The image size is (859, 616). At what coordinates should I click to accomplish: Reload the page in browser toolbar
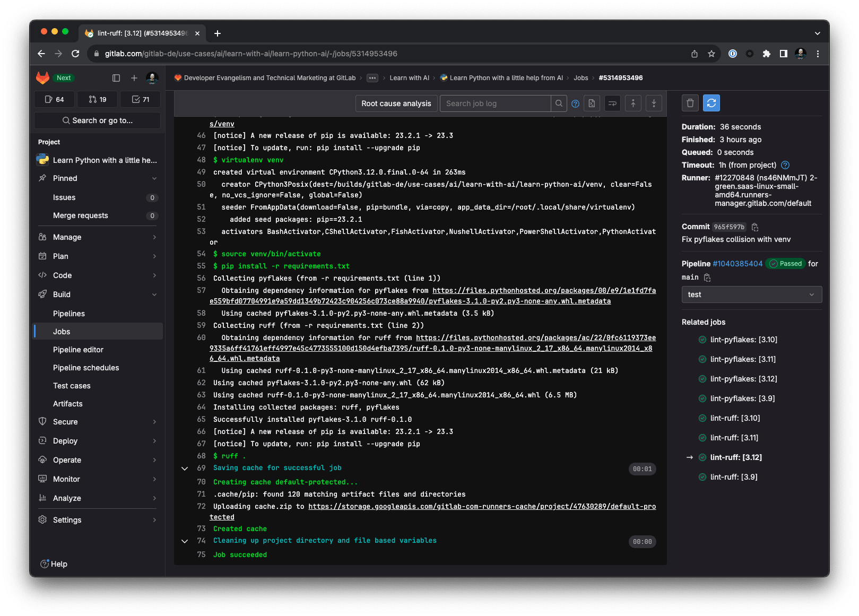pos(75,54)
